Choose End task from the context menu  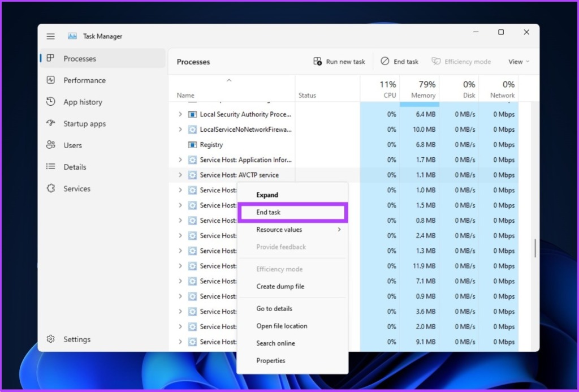[x=292, y=213]
